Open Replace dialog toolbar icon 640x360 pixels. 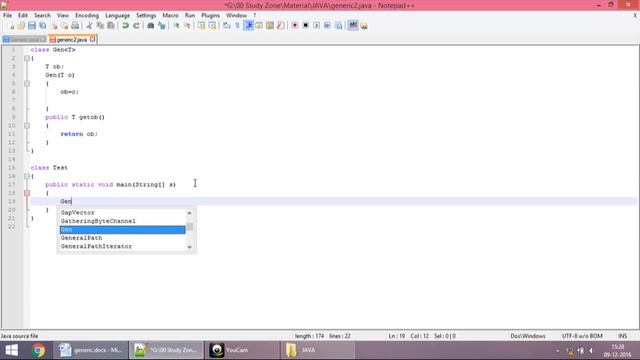(162, 26)
